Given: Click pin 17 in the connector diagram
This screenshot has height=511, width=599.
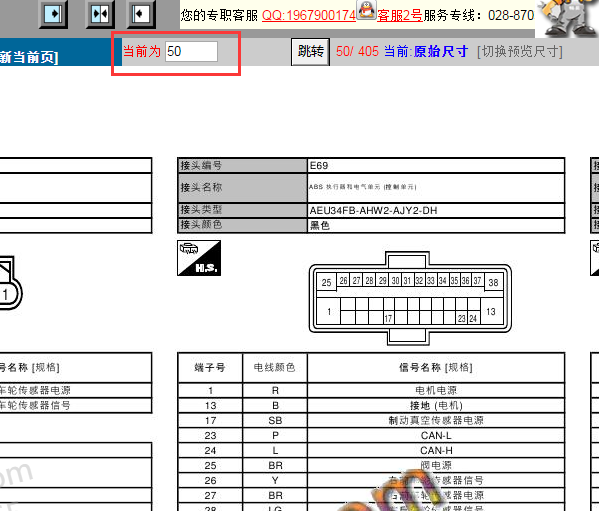Looking at the screenshot, I should [388, 318].
